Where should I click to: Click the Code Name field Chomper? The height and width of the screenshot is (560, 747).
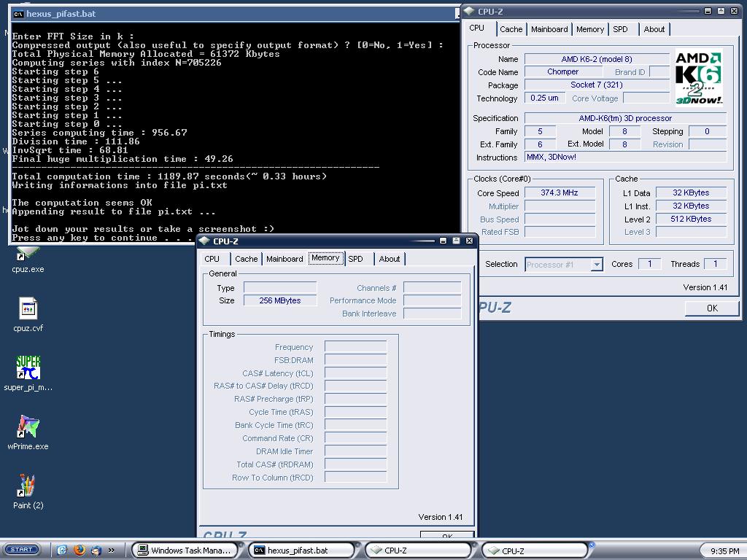(x=562, y=71)
